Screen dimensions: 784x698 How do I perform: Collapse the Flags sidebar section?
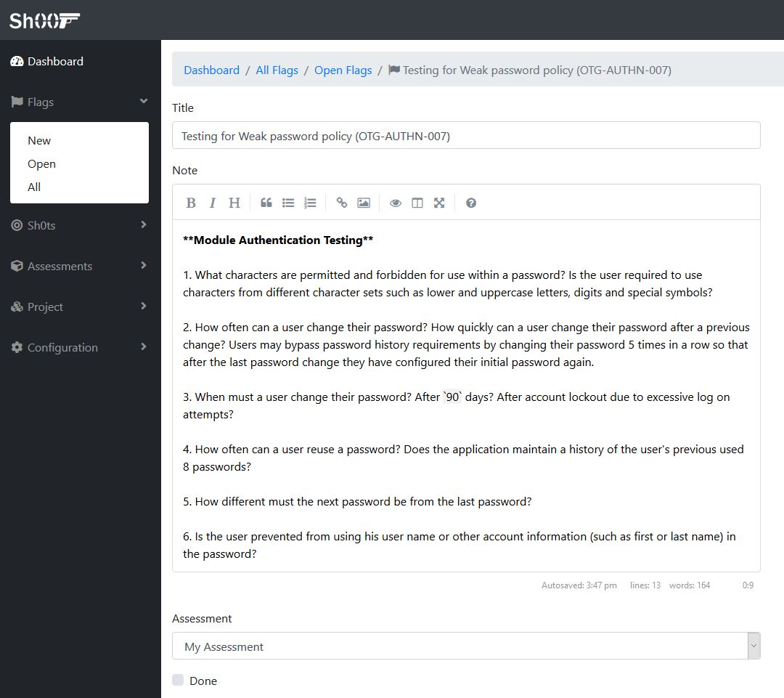coord(80,102)
